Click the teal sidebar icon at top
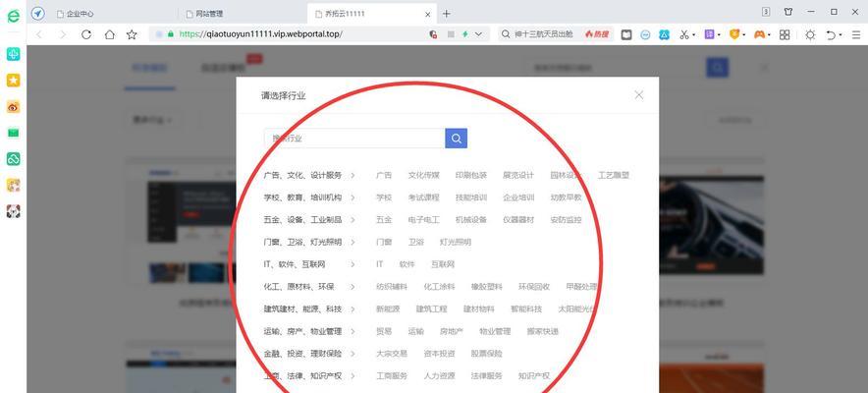Viewport: 868px width, 393px height. point(14,54)
